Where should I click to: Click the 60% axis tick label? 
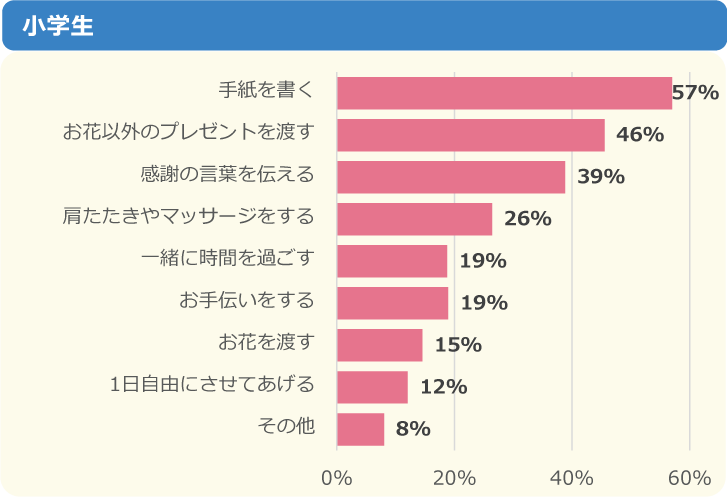[x=689, y=476]
